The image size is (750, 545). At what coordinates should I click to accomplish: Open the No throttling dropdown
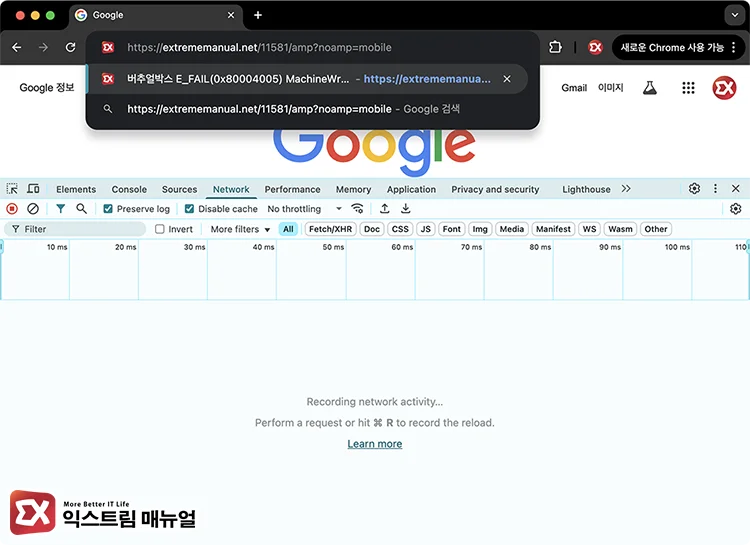click(x=305, y=209)
